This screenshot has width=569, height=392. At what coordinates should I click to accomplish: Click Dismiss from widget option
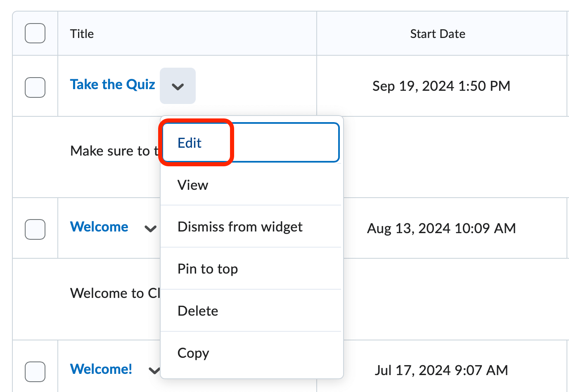240,227
